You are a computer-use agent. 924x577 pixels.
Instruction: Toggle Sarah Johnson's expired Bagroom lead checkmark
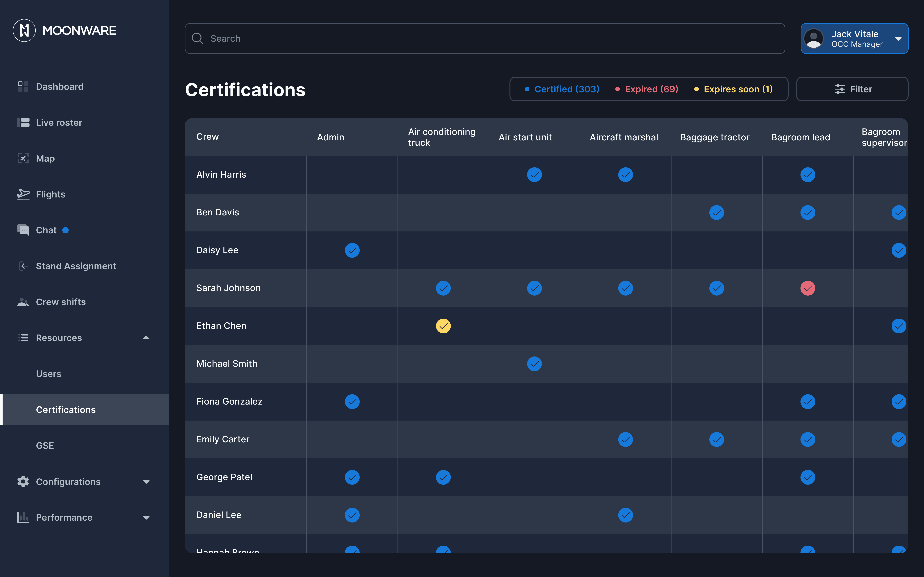click(x=808, y=288)
